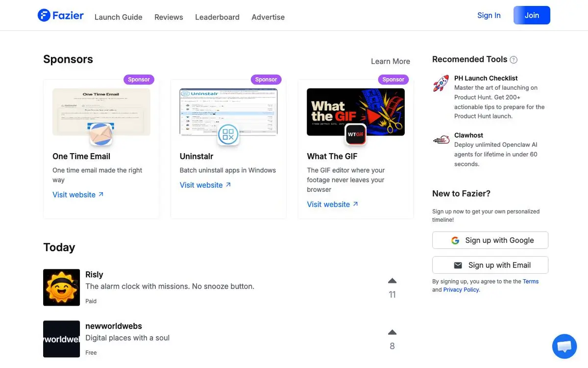Open PH Launch Checklist title
This screenshot has height=368, width=588.
tap(486, 78)
